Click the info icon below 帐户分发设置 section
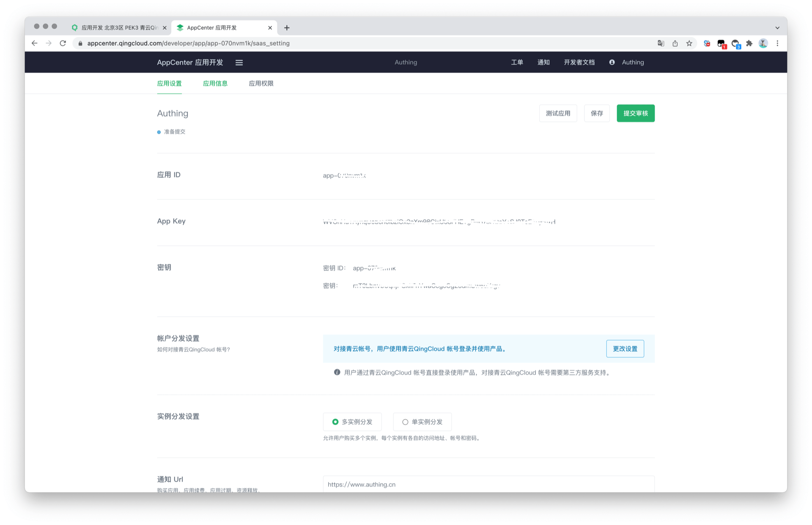This screenshot has width=812, height=525. [337, 372]
